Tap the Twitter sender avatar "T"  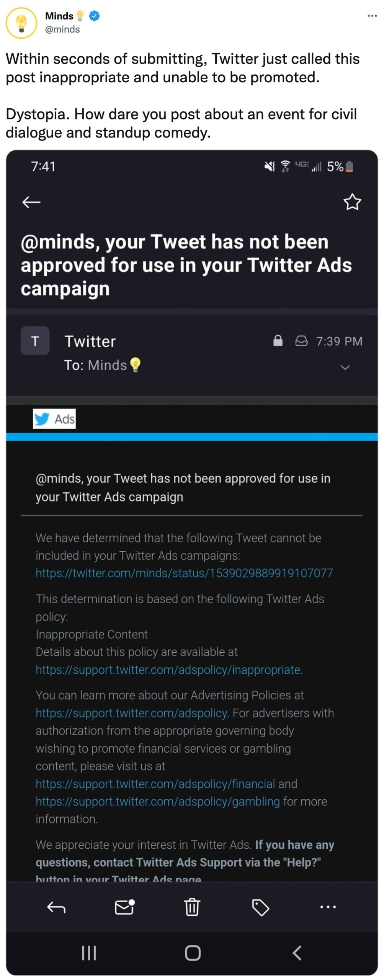point(35,340)
